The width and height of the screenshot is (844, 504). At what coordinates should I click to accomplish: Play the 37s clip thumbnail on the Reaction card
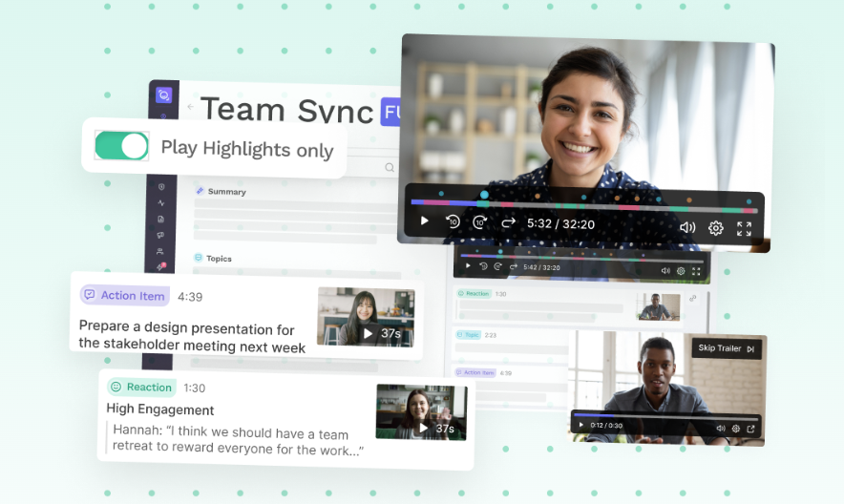coord(421,412)
